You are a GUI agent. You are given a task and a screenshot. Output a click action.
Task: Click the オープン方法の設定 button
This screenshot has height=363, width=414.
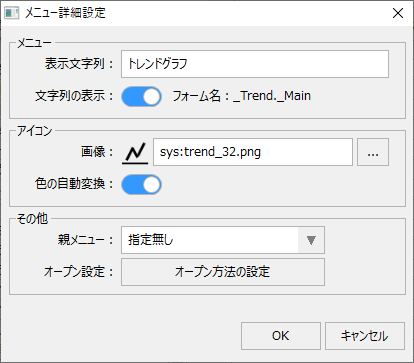(223, 272)
